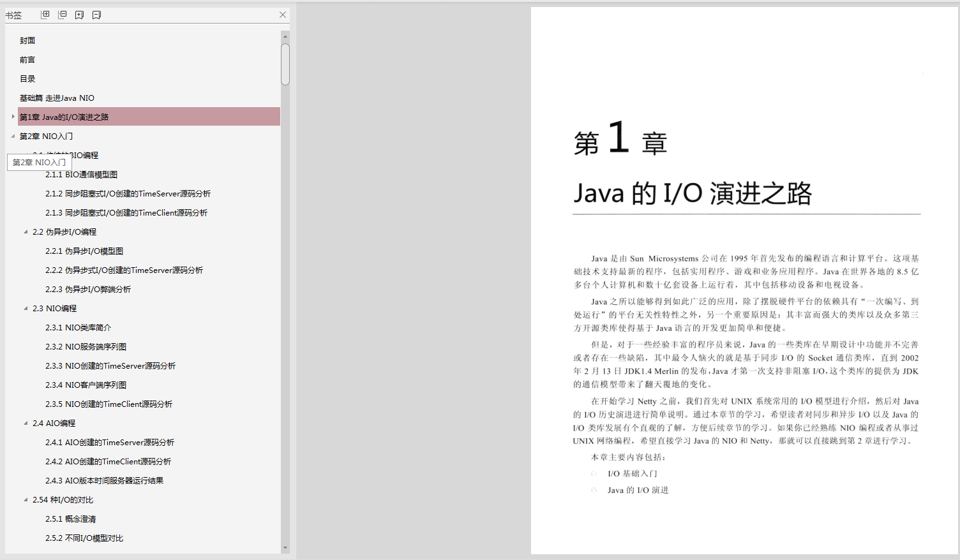Screen dimensions: 960x560
Task: Collapse the 2.3 NIO编程 section
Action: [26, 308]
